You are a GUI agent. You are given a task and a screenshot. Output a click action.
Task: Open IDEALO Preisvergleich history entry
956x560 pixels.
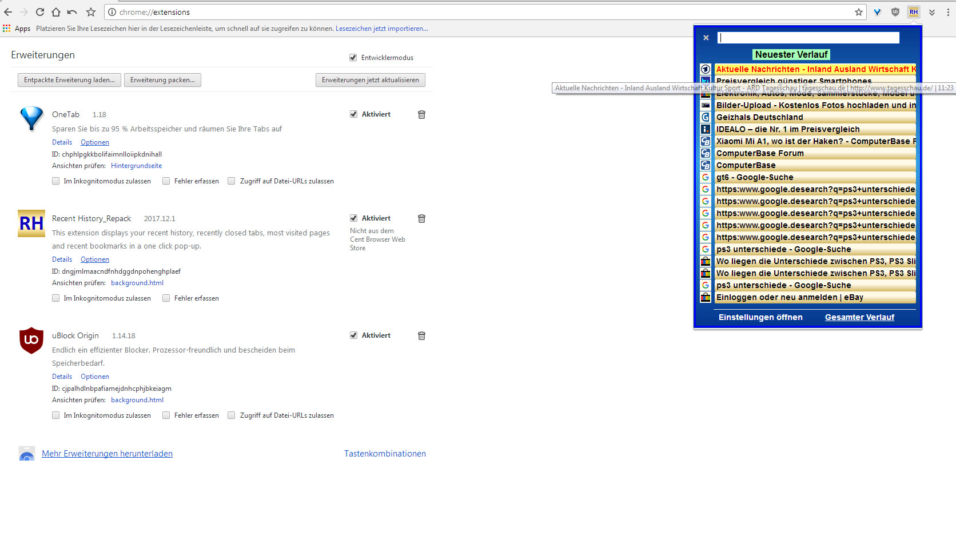(x=815, y=129)
